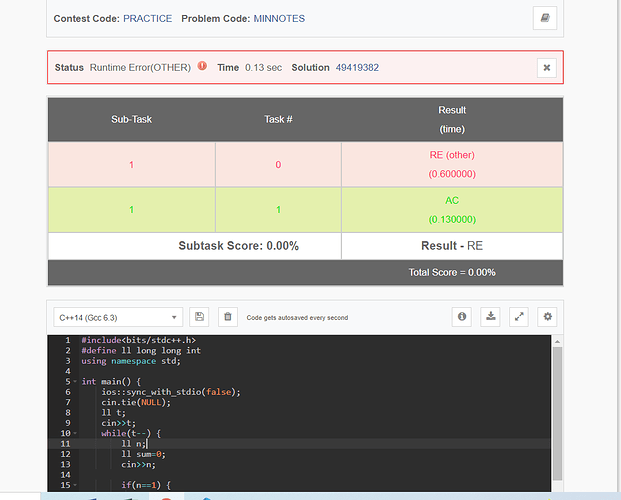The image size is (621, 500).
Task: Open the editor info icon
Action: point(462,317)
